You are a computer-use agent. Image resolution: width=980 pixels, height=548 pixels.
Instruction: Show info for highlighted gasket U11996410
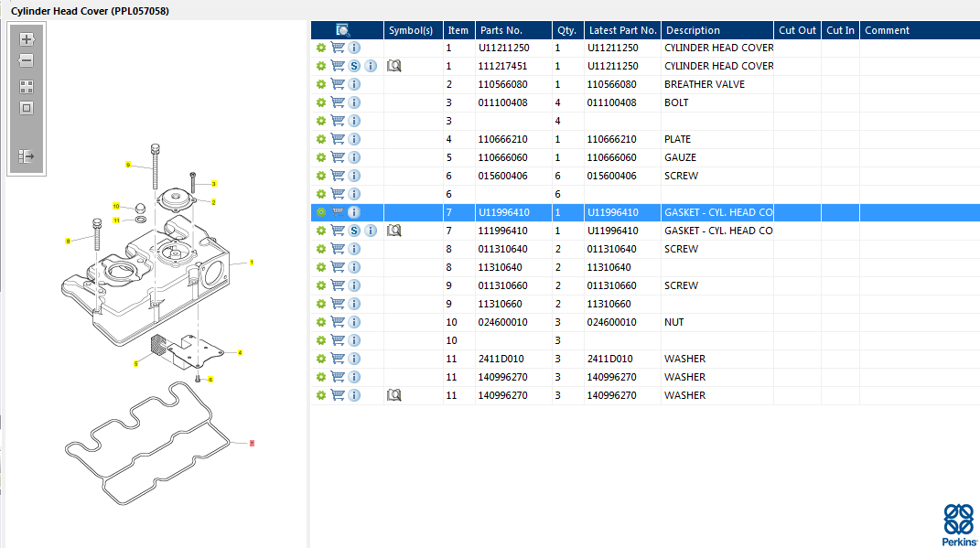(x=354, y=212)
